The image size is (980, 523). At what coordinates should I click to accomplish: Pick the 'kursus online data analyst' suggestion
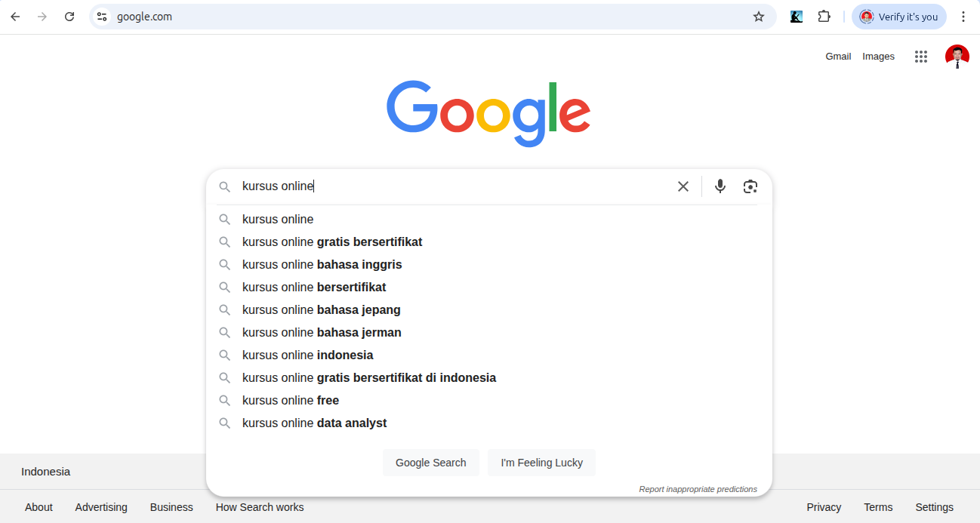(315, 423)
